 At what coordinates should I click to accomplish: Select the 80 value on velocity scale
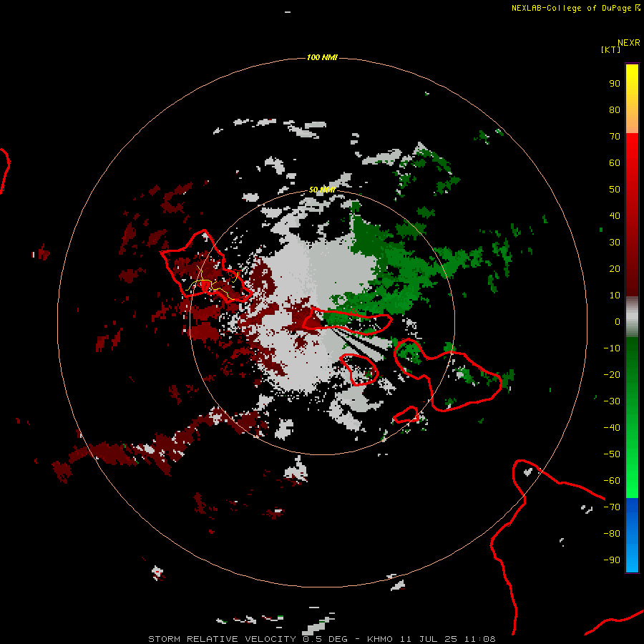tap(615, 110)
